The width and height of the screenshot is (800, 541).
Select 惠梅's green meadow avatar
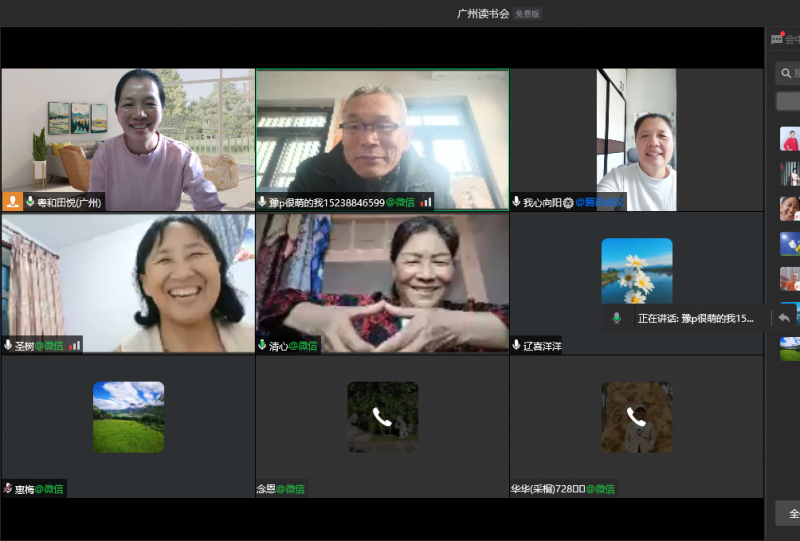coord(128,416)
